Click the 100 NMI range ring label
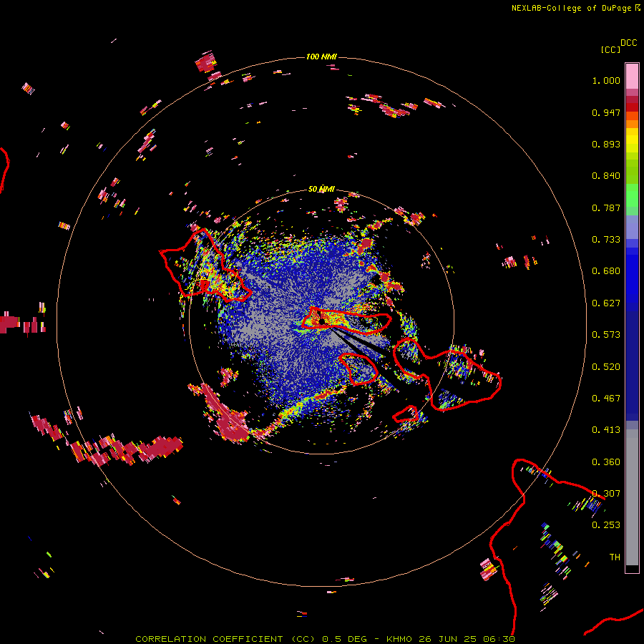This screenshot has height=644, width=644. pos(321,57)
